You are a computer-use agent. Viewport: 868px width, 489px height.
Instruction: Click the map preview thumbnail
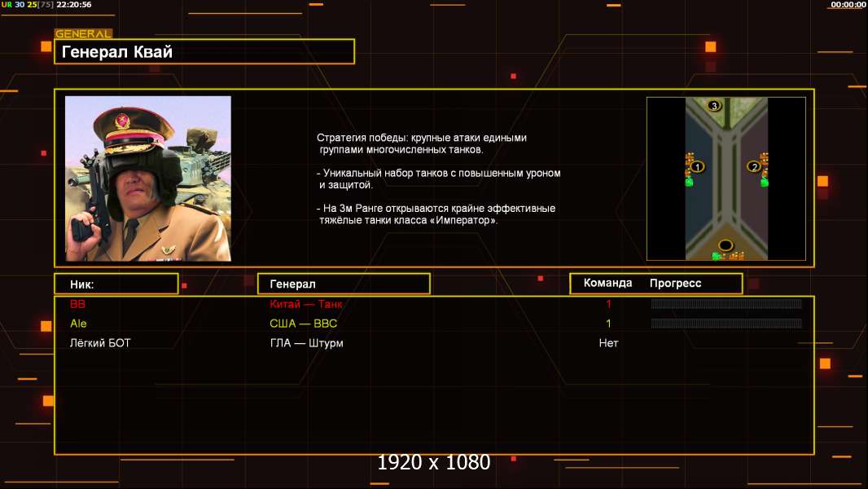tap(726, 178)
